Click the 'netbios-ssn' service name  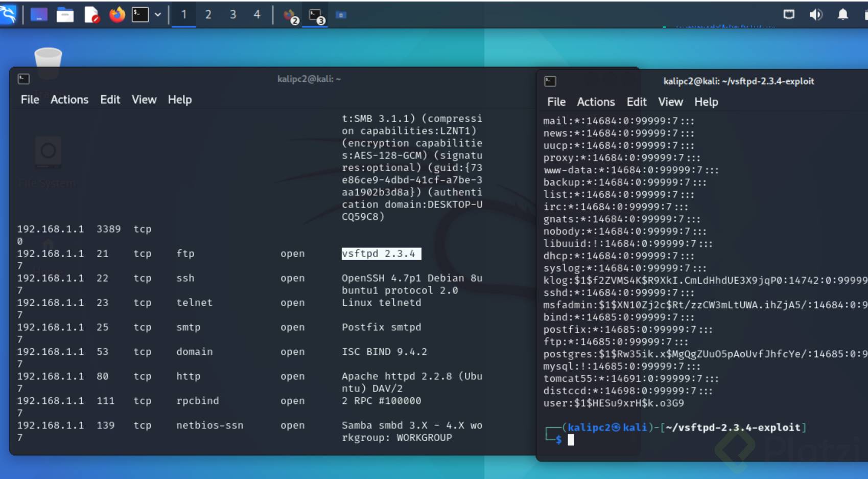210,425
